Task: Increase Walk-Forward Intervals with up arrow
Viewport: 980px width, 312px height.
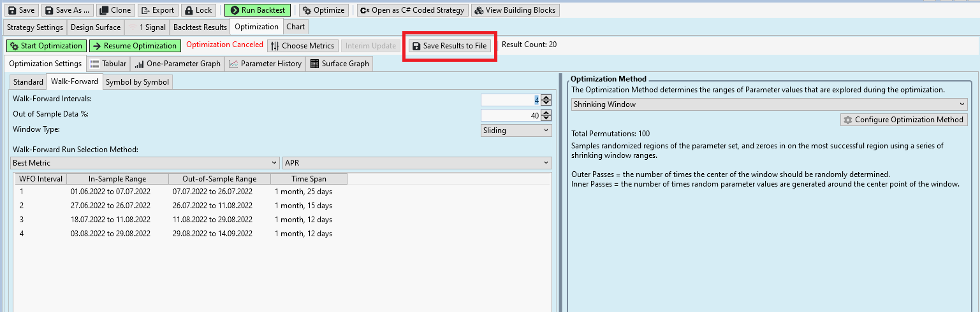Action: tap(546, 97)
